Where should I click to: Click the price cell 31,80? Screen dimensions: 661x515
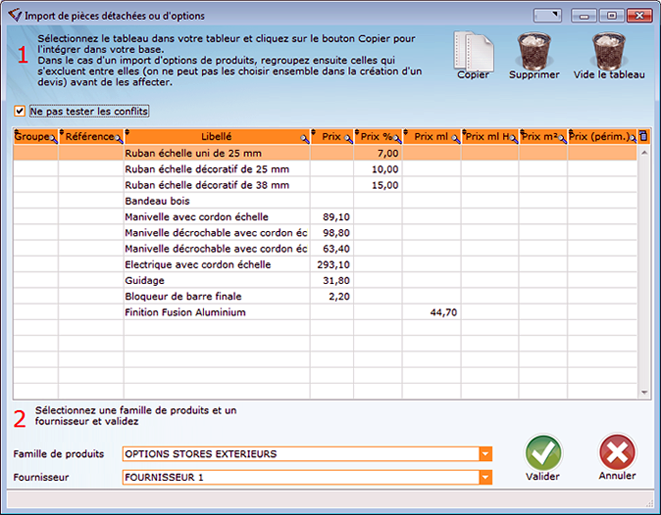[332, 281]
